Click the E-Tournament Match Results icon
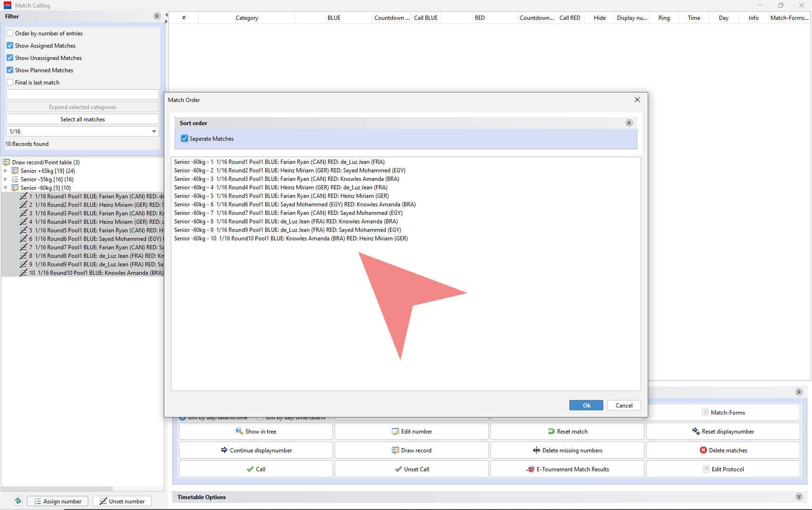812x510 pixels. pos(531,469)
